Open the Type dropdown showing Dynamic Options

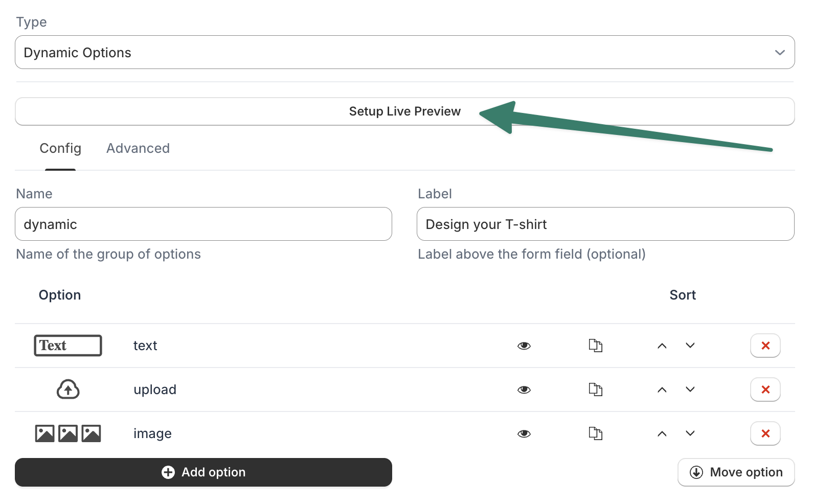(x=404, y=52)
